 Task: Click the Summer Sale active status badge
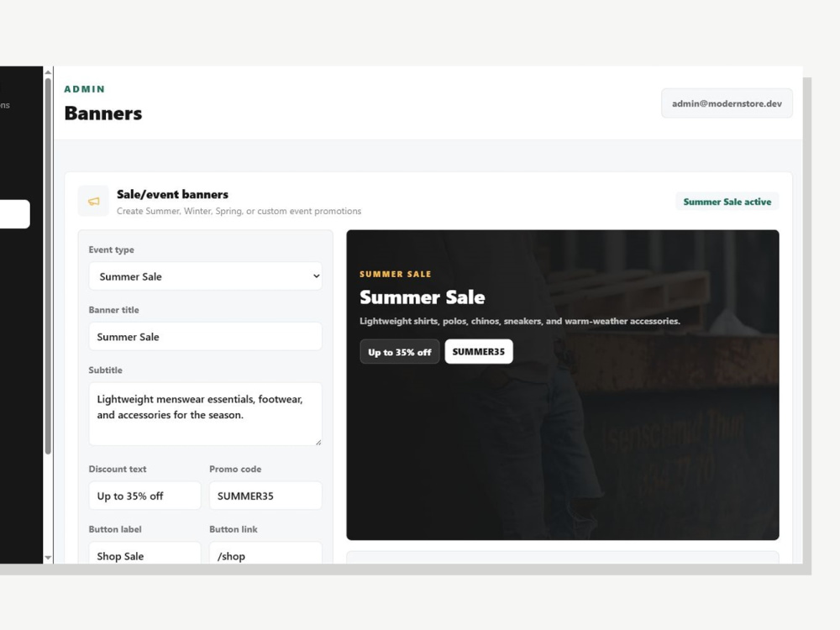[727, 202]
